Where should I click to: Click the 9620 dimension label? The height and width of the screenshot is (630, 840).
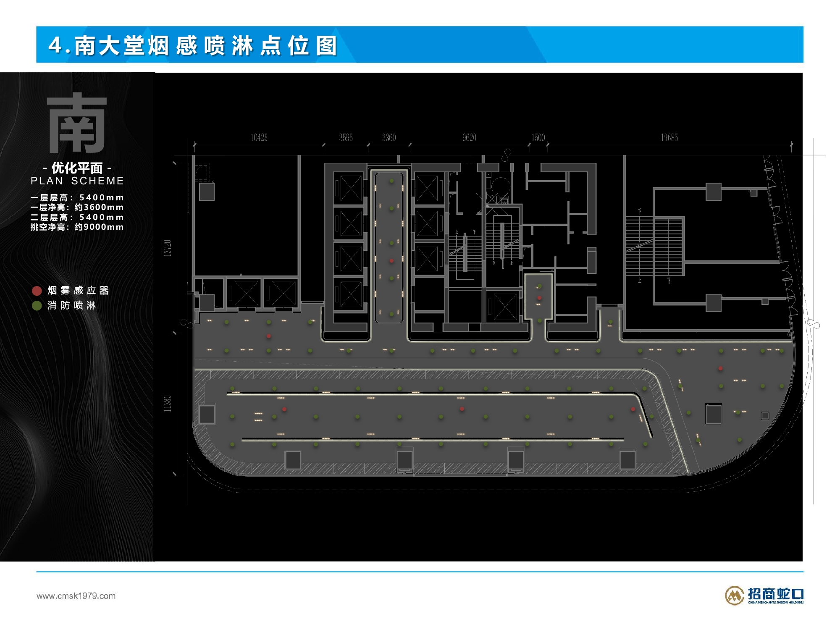coord(469,138)
